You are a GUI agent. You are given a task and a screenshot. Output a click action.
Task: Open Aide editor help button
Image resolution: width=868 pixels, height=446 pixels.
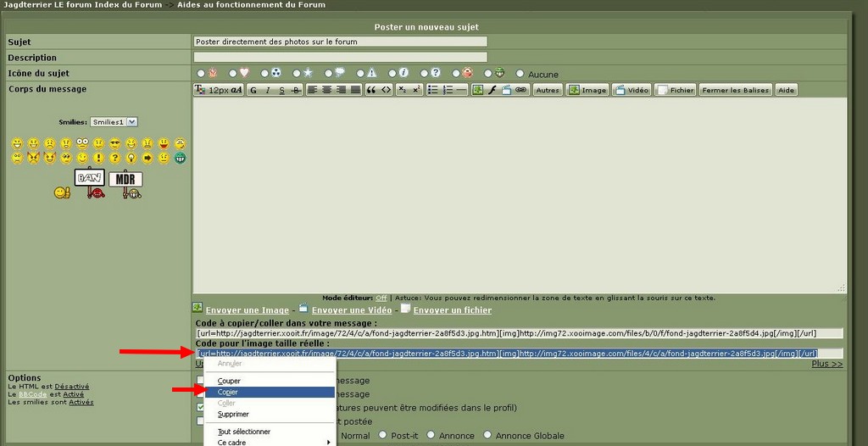click(x=786, y=90)
